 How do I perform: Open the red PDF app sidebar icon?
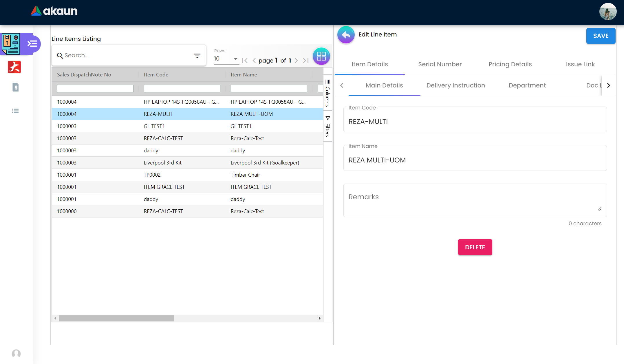click(x=14, y=67)
